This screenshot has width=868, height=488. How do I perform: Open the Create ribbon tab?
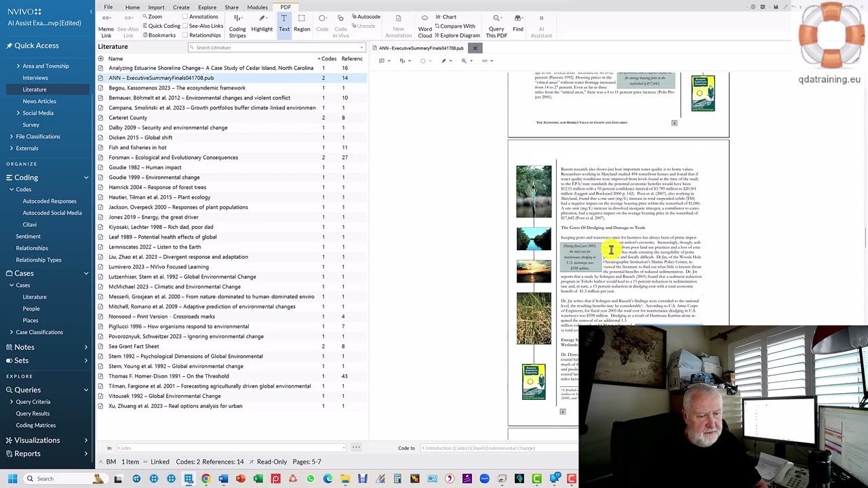[x=181, y=7]
